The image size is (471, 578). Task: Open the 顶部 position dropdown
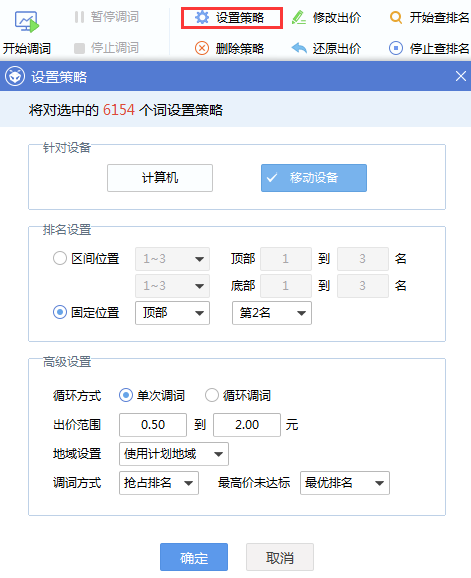[x=172, y=313]
